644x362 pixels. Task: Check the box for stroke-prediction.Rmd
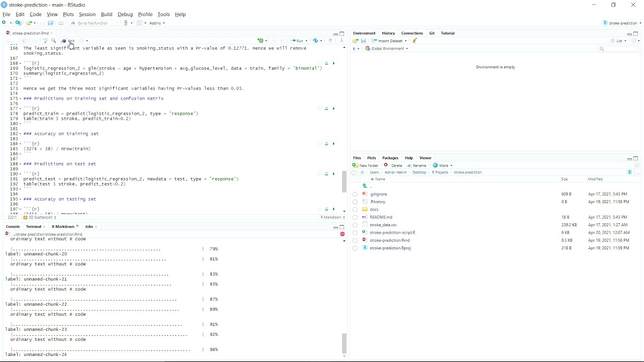(x=355, y=240)
